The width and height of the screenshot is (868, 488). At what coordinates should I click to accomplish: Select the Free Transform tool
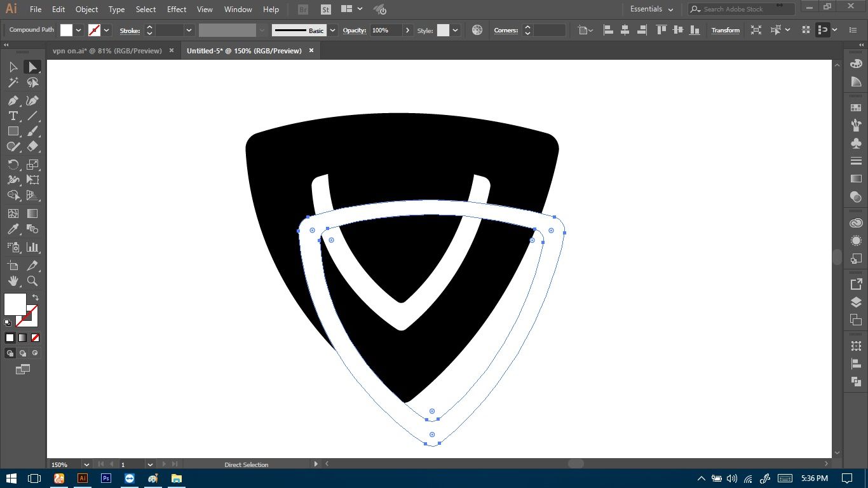coord(32,180)
